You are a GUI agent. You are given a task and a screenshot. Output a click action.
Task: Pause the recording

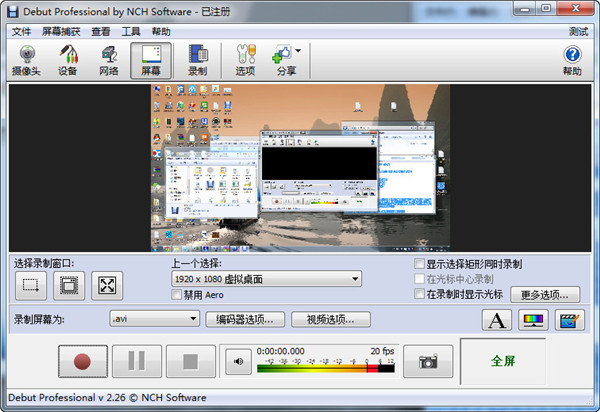pyautogui.click(x=137, y=361)
